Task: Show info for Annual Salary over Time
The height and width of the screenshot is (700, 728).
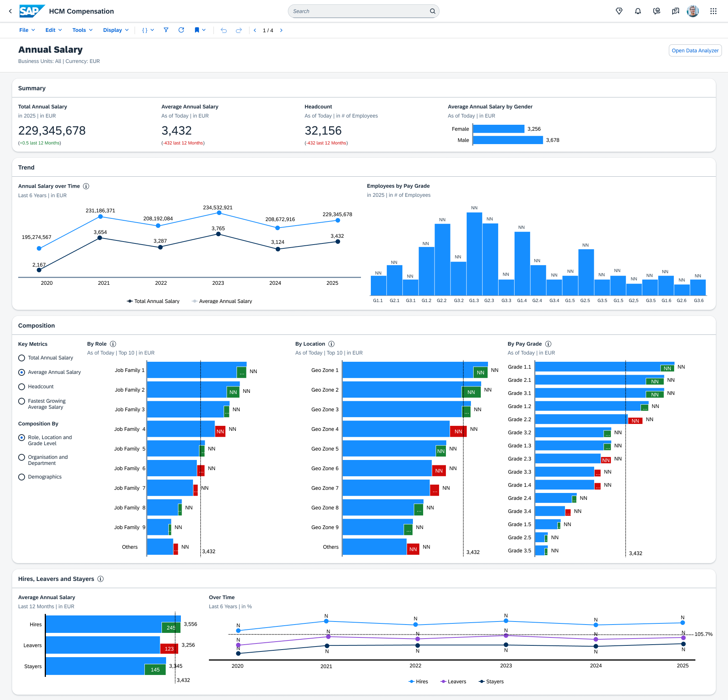Action: (86, 186)
